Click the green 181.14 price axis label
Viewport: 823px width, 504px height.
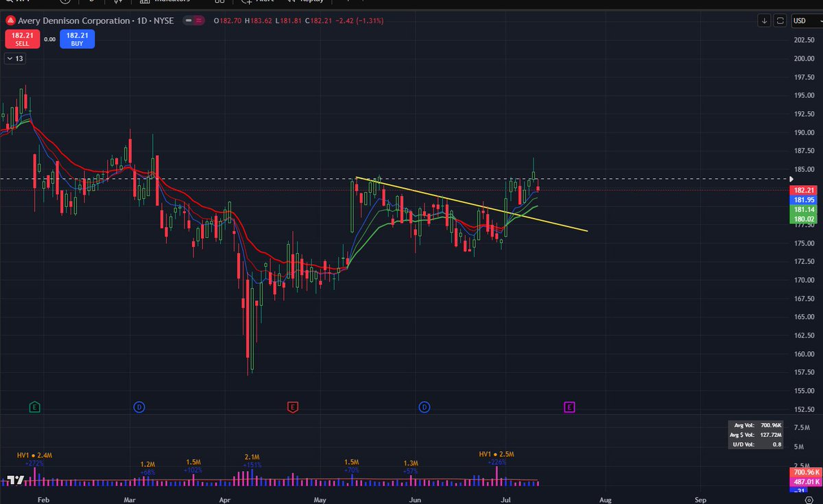point(803,209)
